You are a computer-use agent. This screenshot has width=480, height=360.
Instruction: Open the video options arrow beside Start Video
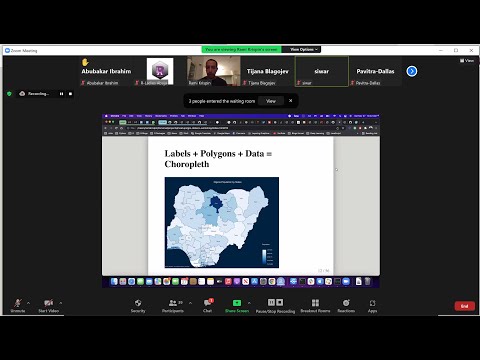[x=61, y=303]
